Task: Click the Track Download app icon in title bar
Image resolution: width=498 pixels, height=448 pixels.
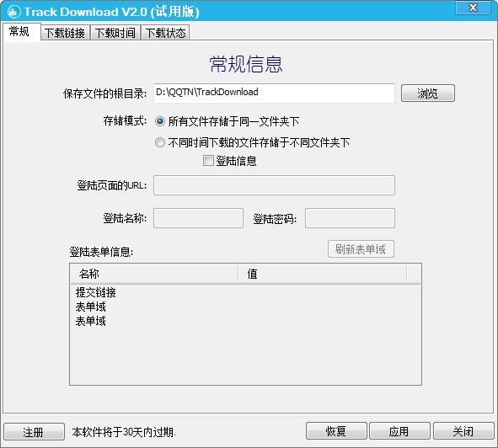Action: coord(13,12)
